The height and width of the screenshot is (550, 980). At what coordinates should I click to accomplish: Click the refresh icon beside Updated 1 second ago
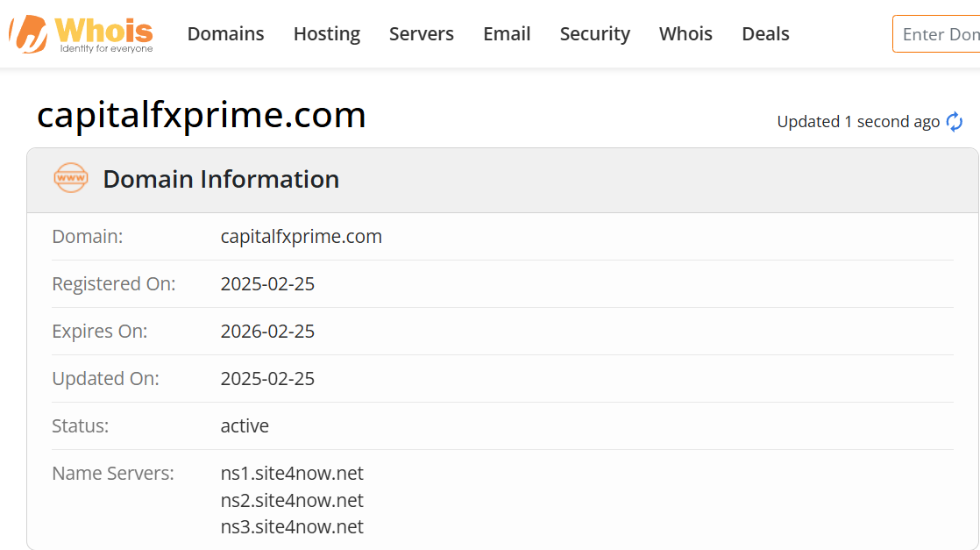tap(955, 121)
